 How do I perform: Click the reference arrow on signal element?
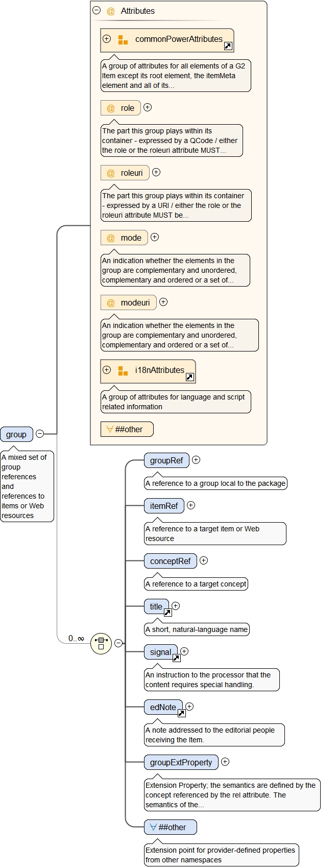click(176, 658)
